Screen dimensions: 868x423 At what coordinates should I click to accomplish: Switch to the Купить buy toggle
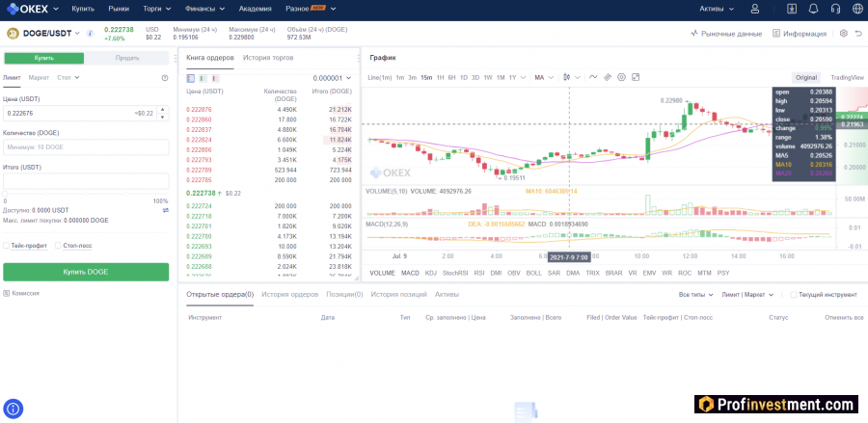click(x=43, y=58)
